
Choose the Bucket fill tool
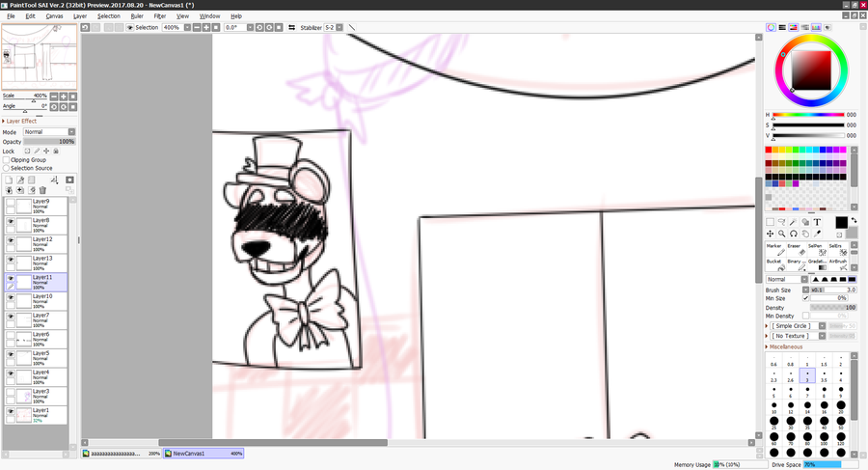point(775,264)
